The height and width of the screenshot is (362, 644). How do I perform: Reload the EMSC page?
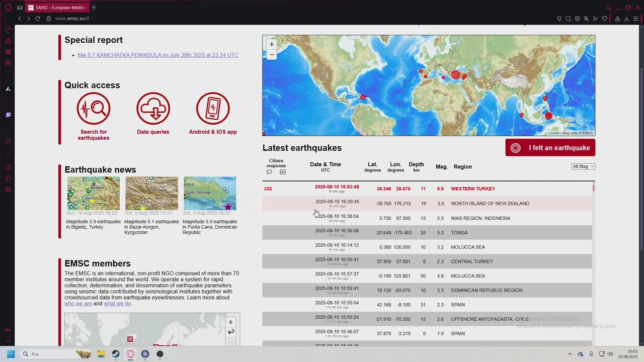[x=38, y=19]
